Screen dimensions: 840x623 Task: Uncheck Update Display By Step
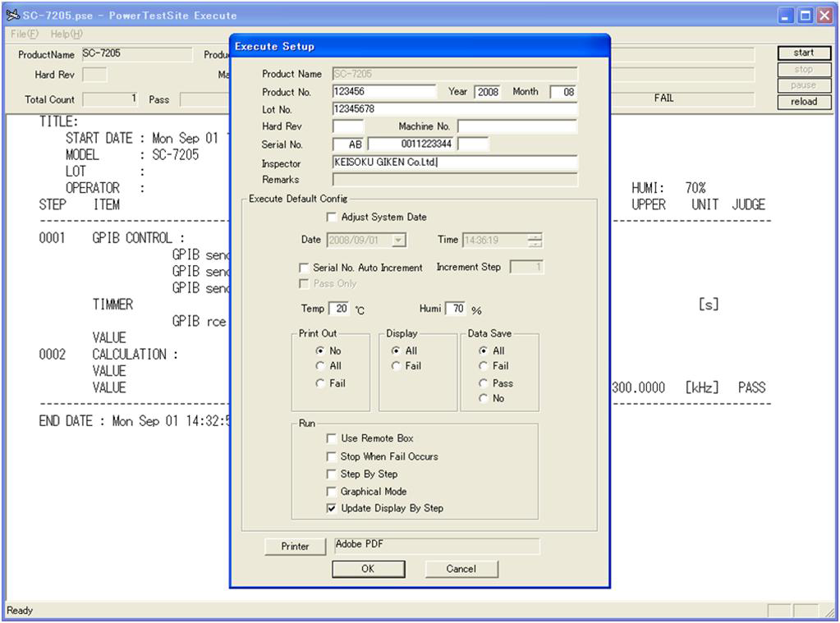pos(332,509)
